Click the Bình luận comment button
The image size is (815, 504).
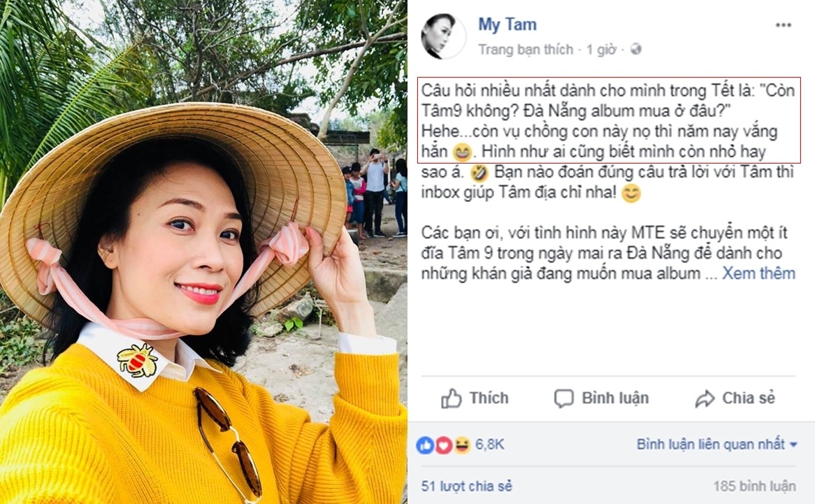(x=601, y=398)
